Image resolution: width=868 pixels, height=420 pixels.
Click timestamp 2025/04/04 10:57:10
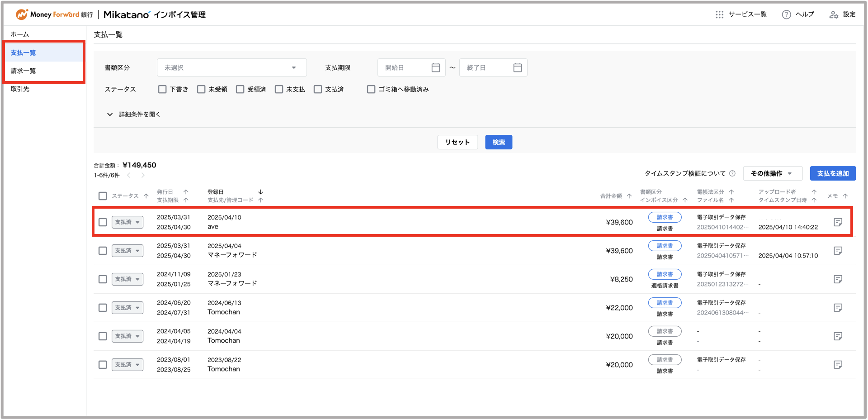(788, 256)
